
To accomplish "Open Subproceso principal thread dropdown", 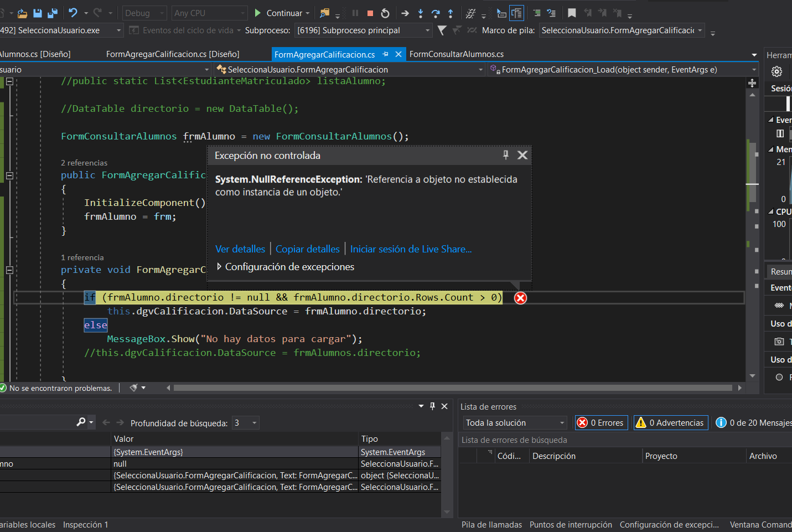I will 363,30.
